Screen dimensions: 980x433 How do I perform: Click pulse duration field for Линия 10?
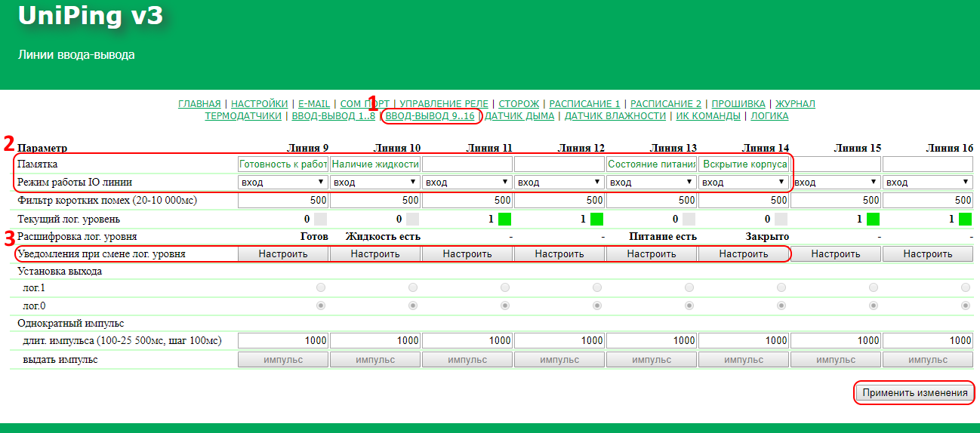pyautogui.click(x=375, y=341)
